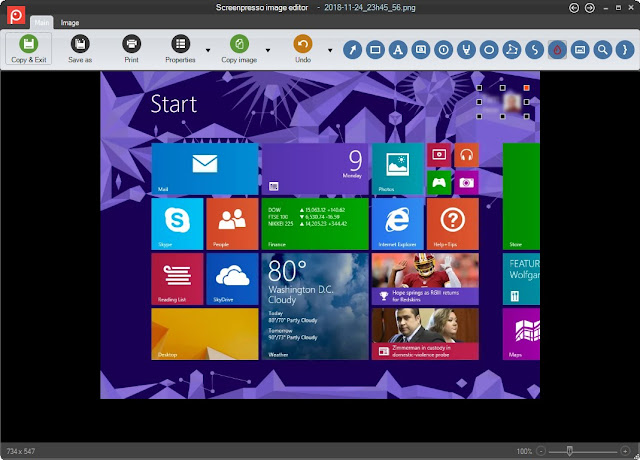This screenshot has width=640, height=460.
Task: Click the top-left selection handle of blur box
Action: click(x=479, y=88)
